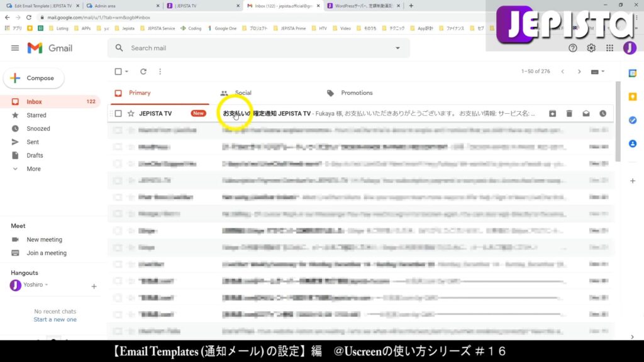
Task: Open the select-all dropdown arrow
Action: pyautogui.click(x=126, y=72)
